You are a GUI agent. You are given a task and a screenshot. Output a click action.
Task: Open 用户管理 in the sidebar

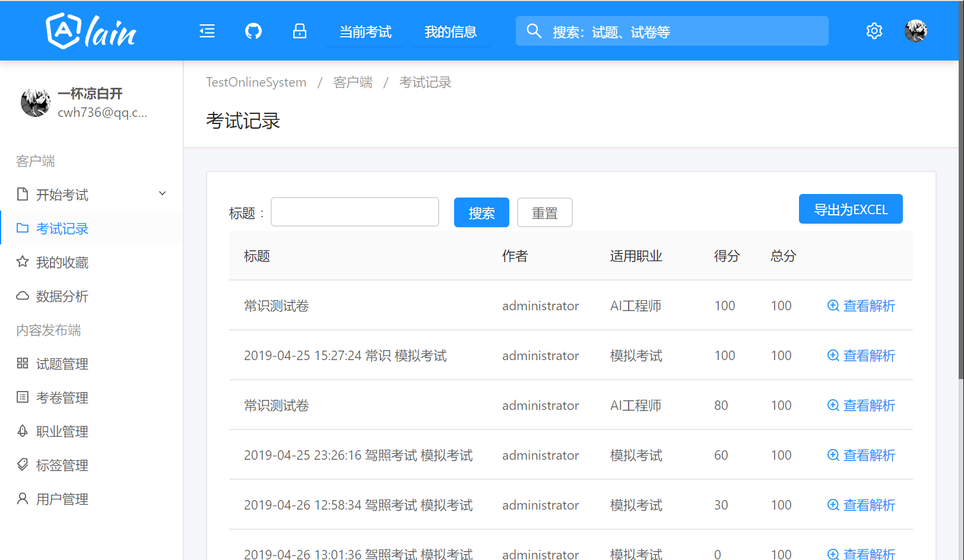(x=91, y=499)
